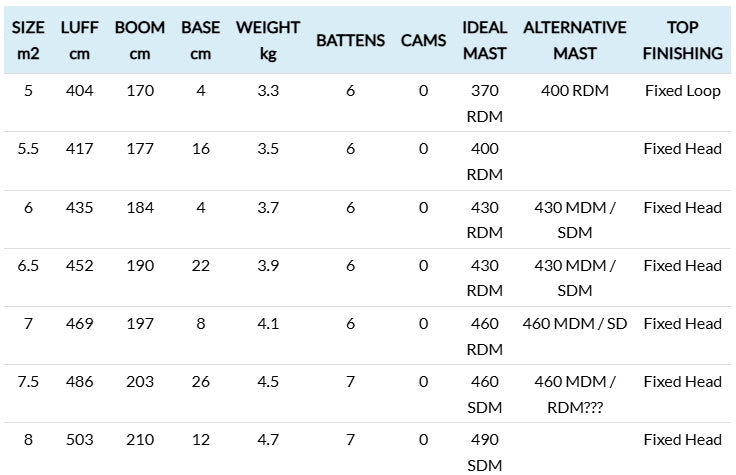Click the ALTERNATIVE MAST column header
The width and height of the screenshot is (736, 475).
575,40
